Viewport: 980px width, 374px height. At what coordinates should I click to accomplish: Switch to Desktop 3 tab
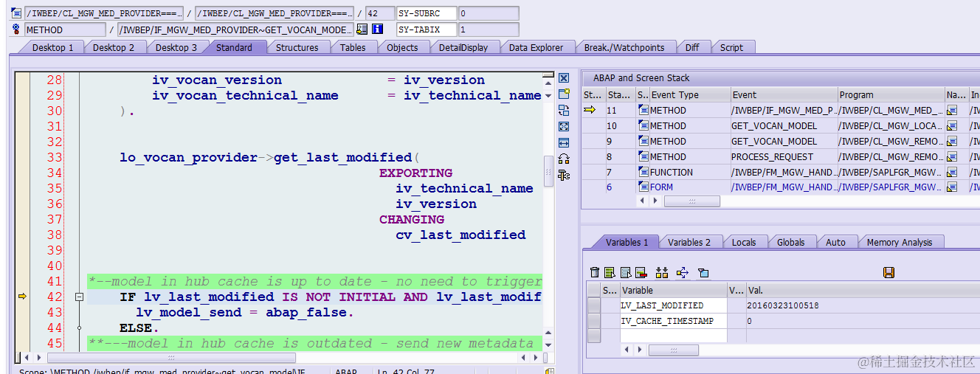point(176,47)
